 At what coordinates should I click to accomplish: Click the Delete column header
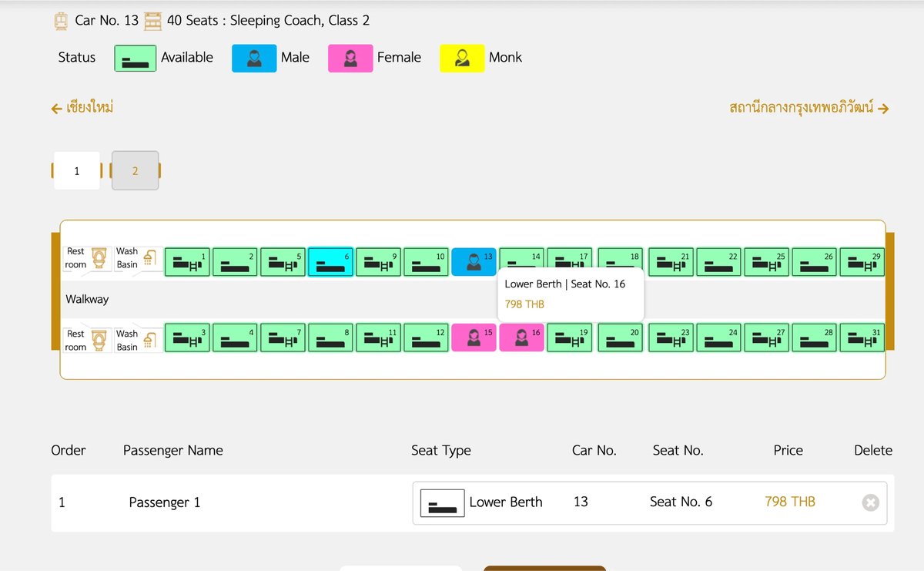(873, 451)
